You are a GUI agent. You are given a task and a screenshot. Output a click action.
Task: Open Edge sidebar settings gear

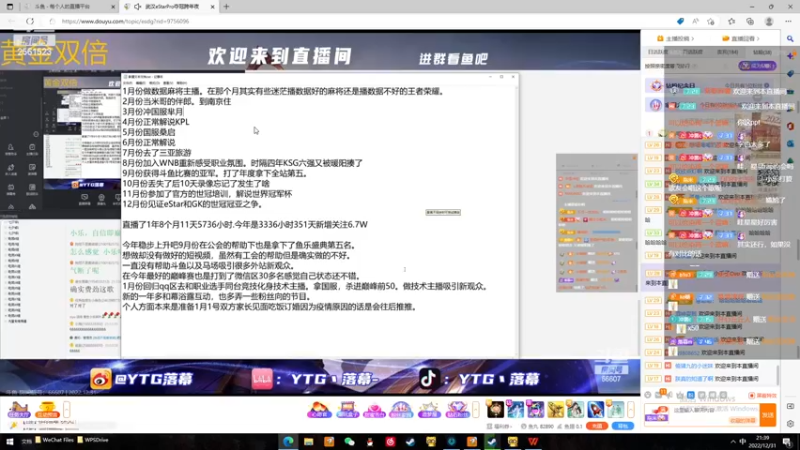[790, 424]
